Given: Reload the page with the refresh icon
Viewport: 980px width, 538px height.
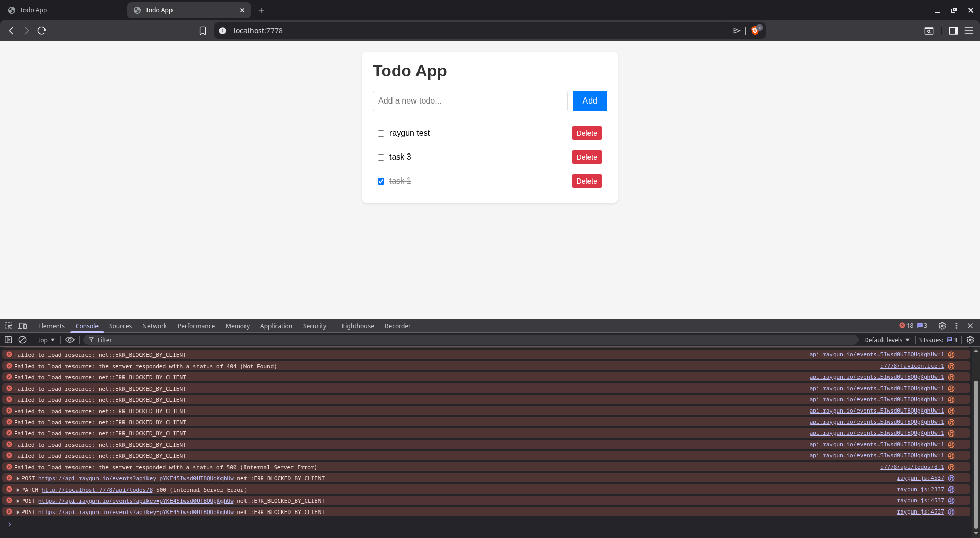Looking at the screenshot, I should [42, 31].
